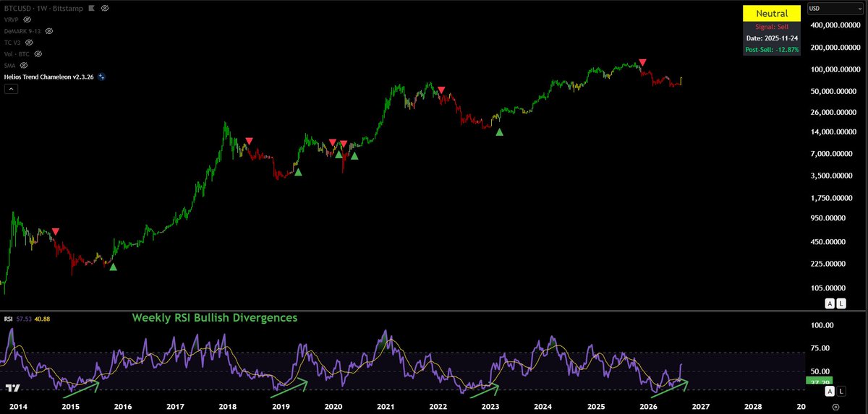Show the SMA indicator using its eye
868x414 pixels.
23,65
